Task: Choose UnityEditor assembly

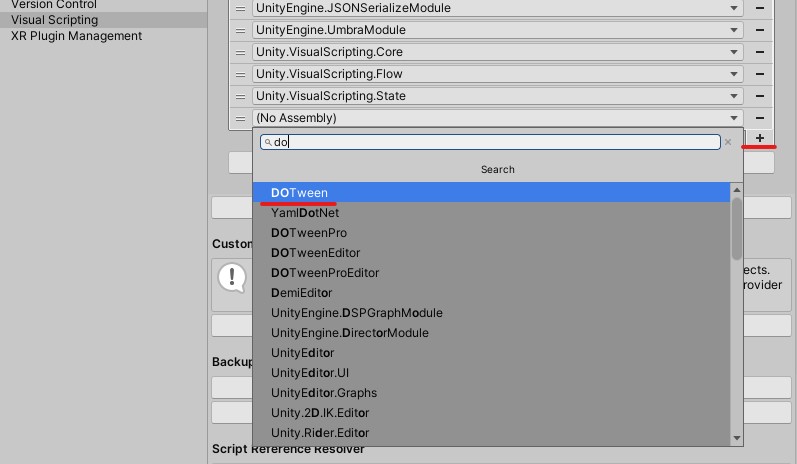Action: (492, 353)
